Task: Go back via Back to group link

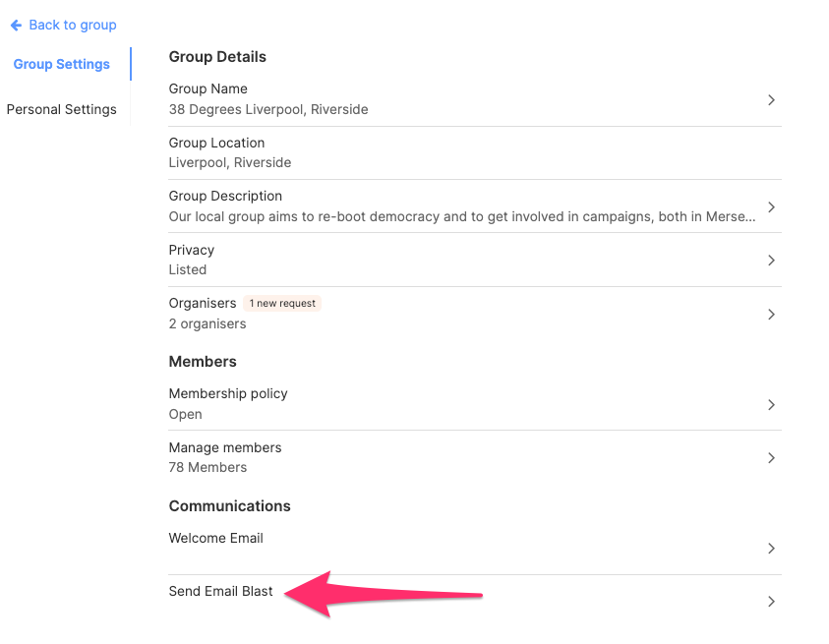Action: pyautogui.click(x=73, y=25)
